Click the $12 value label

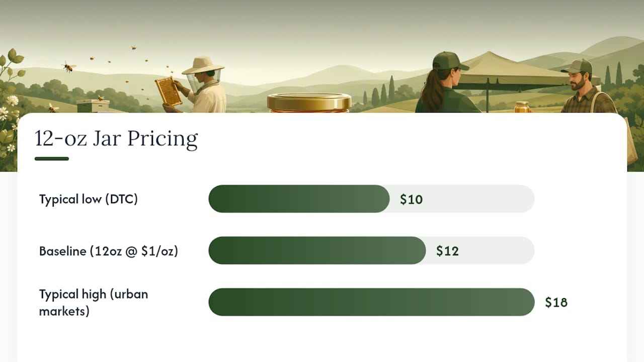(x=448, y=251)
